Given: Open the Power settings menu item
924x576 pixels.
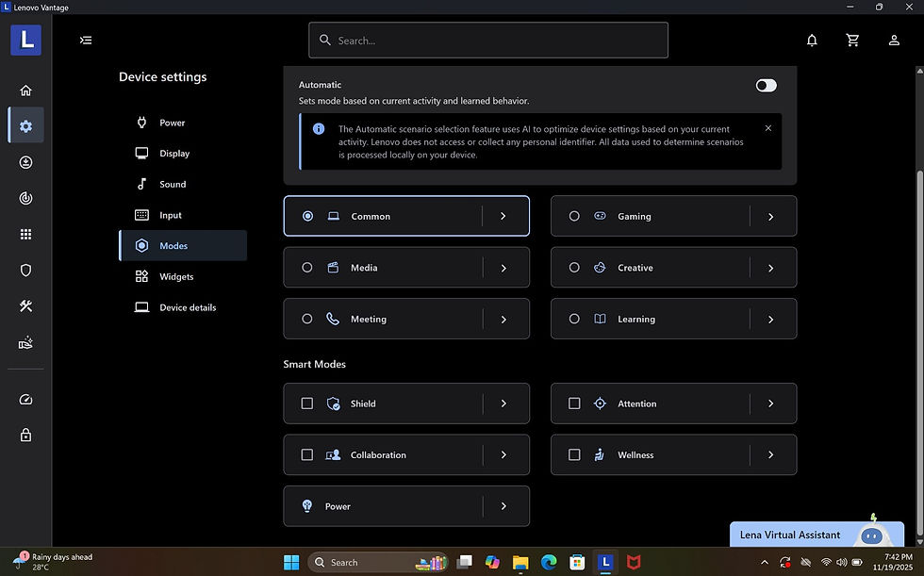Looking at the screenshot, I should tap(183, 123).
